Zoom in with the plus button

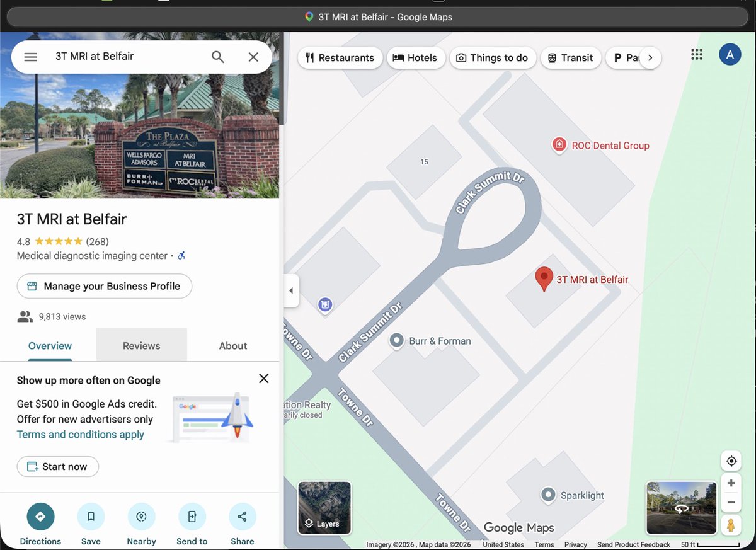pos(731,483)
